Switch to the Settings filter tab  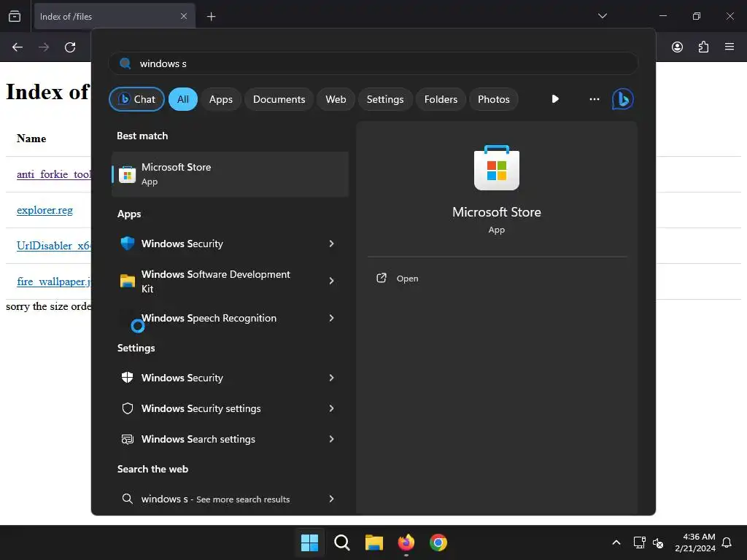[x=385, y=99]
